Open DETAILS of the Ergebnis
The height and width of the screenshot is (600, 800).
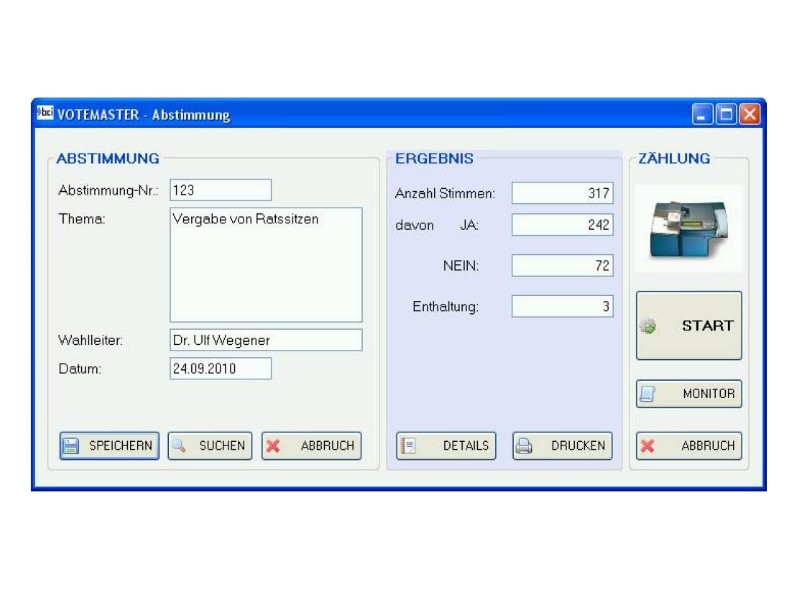coord(446,446)
